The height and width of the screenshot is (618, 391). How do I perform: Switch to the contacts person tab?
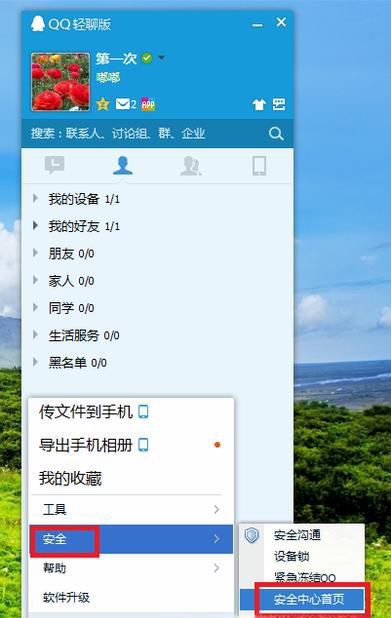(123, 165)
